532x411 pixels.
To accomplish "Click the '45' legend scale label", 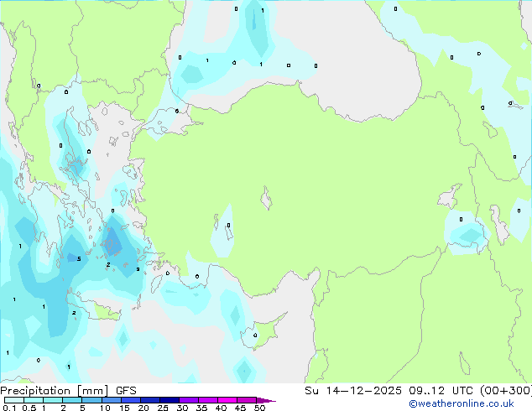I will pyautogui.click(x=240, y=408).
